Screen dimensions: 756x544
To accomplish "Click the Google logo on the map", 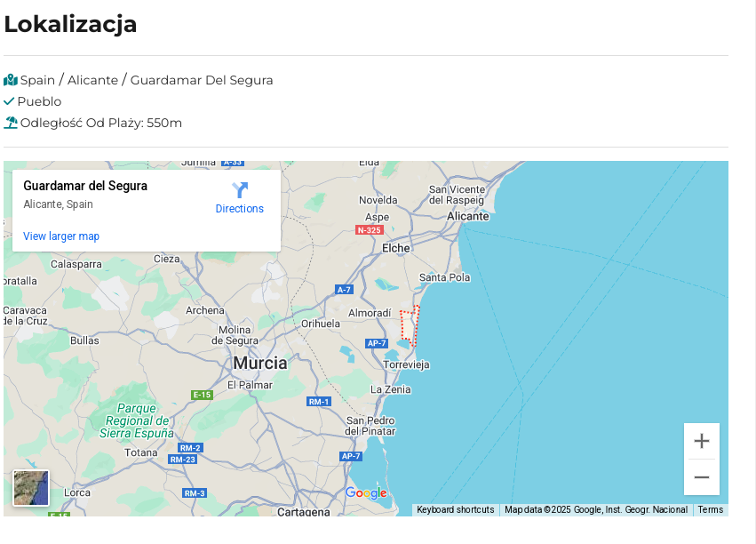I will pyautogui.click(x=366, y=492).
